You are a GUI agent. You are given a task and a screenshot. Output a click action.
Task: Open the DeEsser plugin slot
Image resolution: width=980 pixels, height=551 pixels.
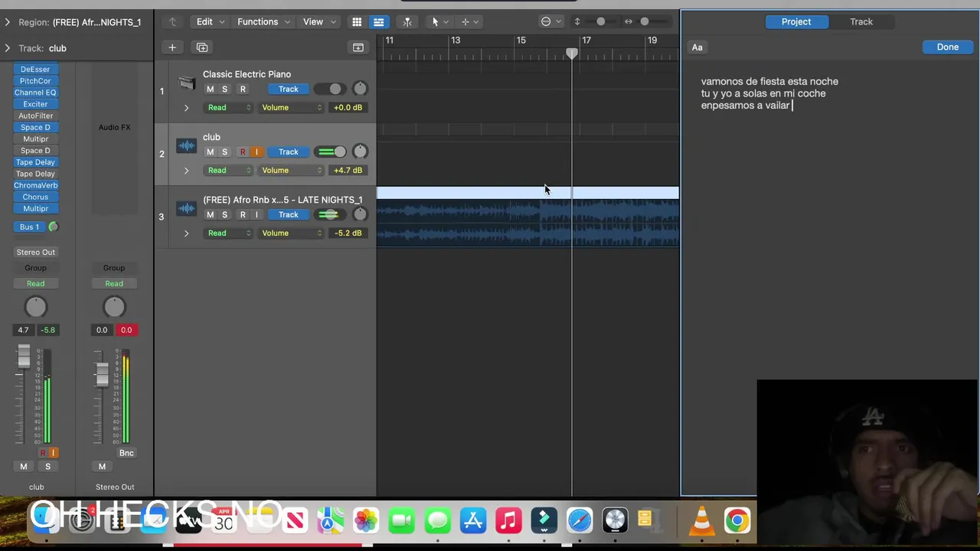coord(35,69)
